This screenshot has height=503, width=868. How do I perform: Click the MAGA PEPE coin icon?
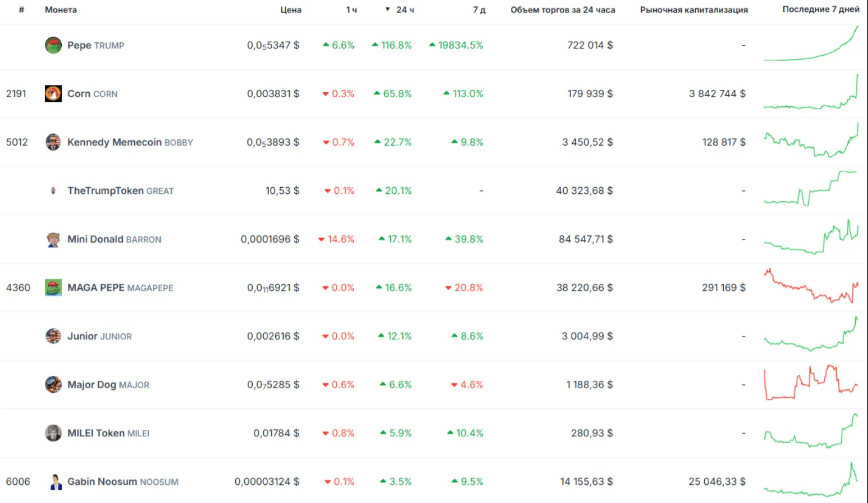coord(53,288)
